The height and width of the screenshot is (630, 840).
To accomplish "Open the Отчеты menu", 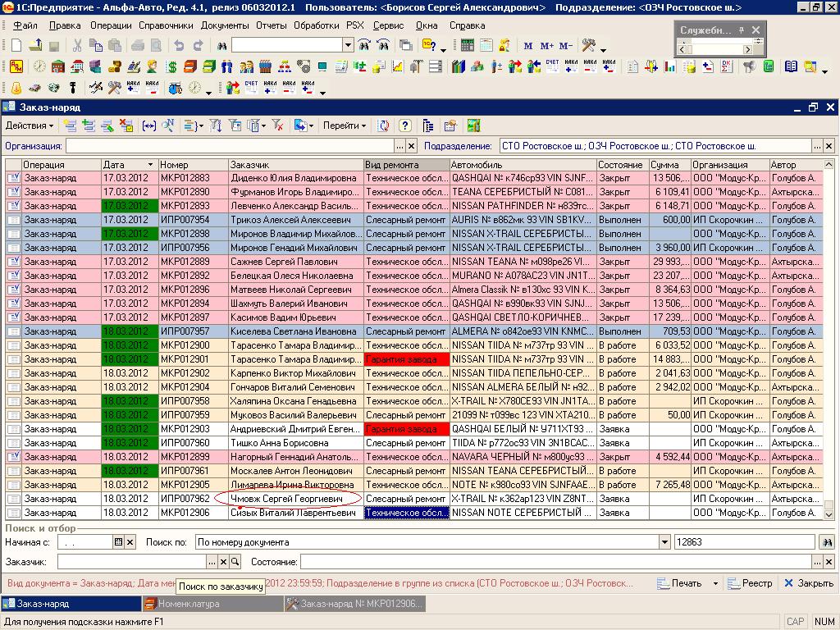I will tap(271, 25).
